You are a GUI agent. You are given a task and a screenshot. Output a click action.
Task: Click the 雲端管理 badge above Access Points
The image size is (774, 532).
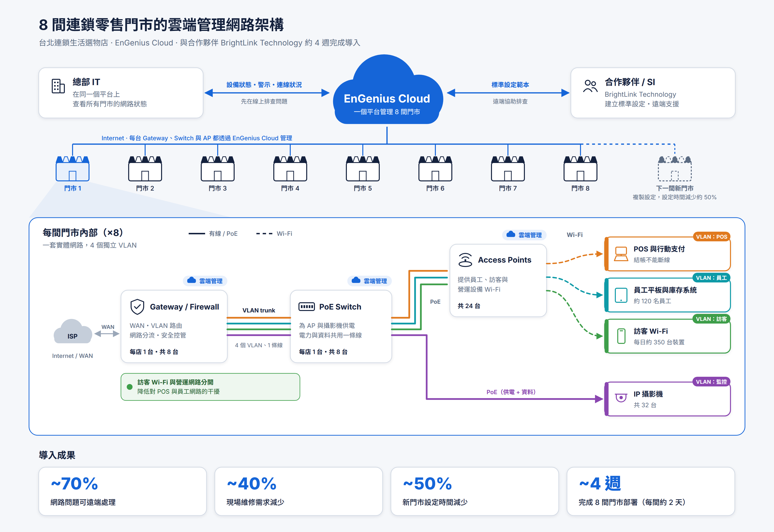pyautogui.click(x=524, y=235)
